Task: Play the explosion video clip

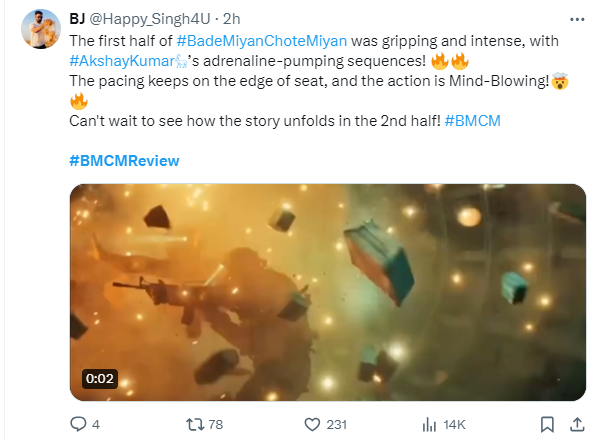Action: 327,291
